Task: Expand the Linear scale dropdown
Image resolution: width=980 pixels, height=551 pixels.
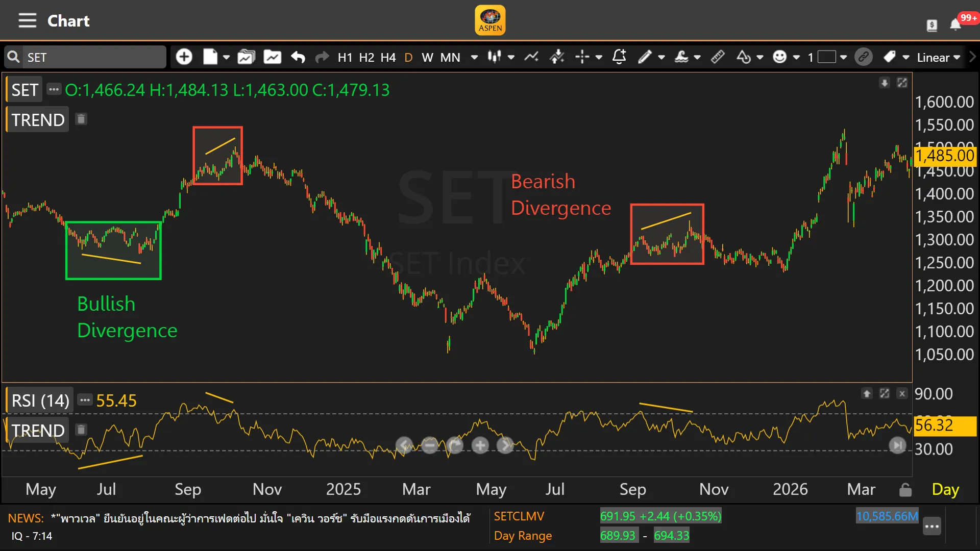Action: [938, 57]
